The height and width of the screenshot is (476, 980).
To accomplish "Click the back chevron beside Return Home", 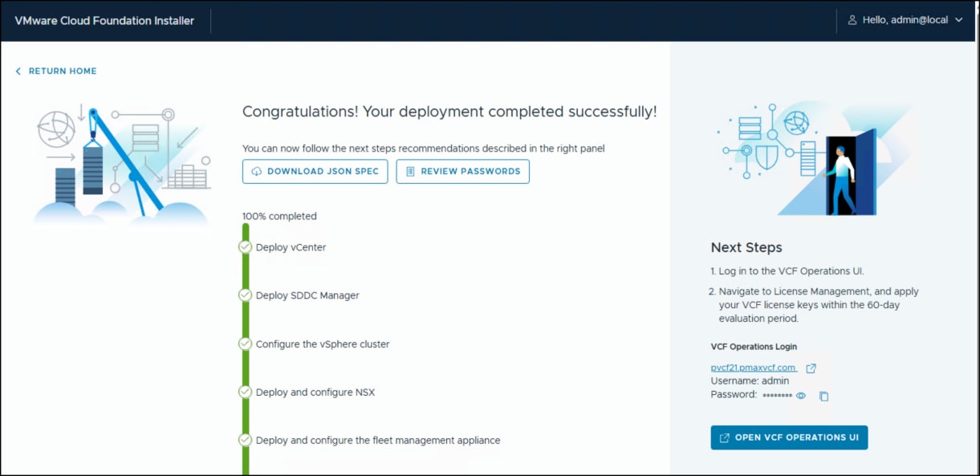I will (x=18, y=71).
